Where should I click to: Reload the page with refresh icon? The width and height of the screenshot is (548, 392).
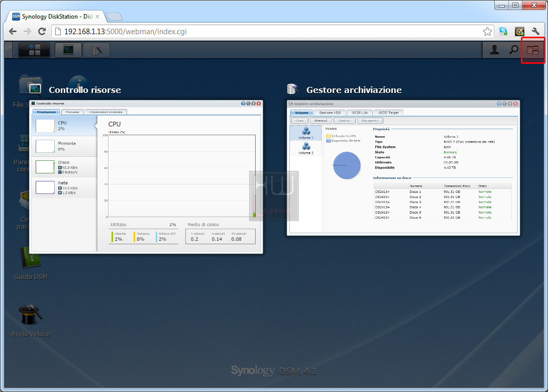pyautogui.click(x=42, y=32)
